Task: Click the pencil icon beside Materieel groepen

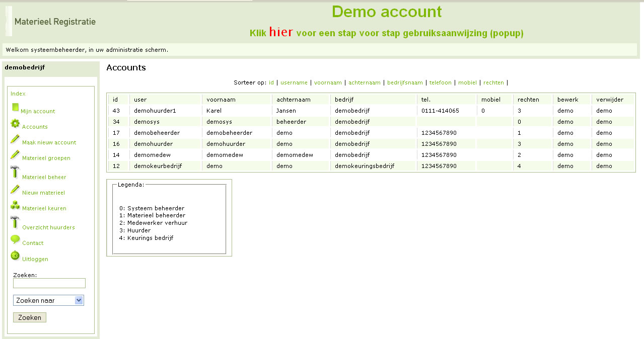Action: (15, 155)
